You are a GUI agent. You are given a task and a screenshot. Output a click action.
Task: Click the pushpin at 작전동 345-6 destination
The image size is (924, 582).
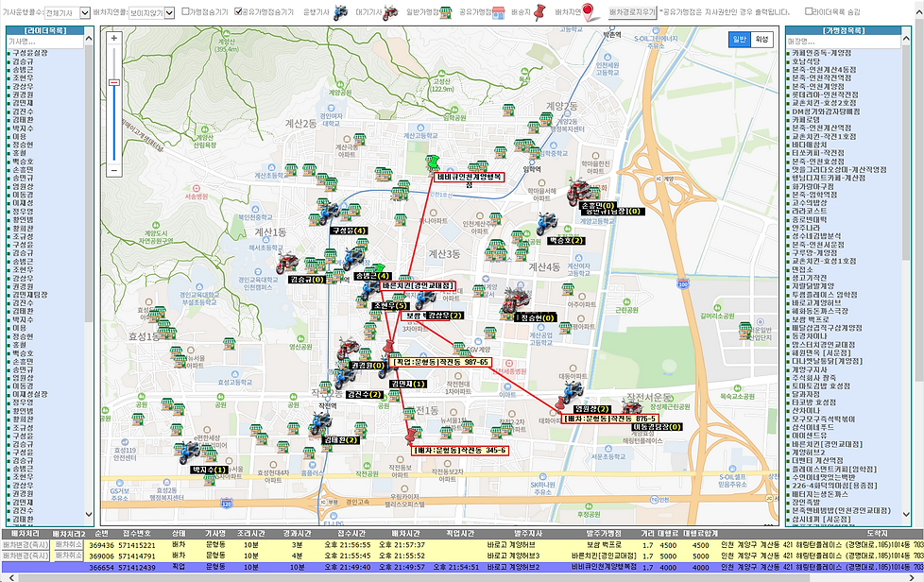pyautogui.click(x=411, y=436)
